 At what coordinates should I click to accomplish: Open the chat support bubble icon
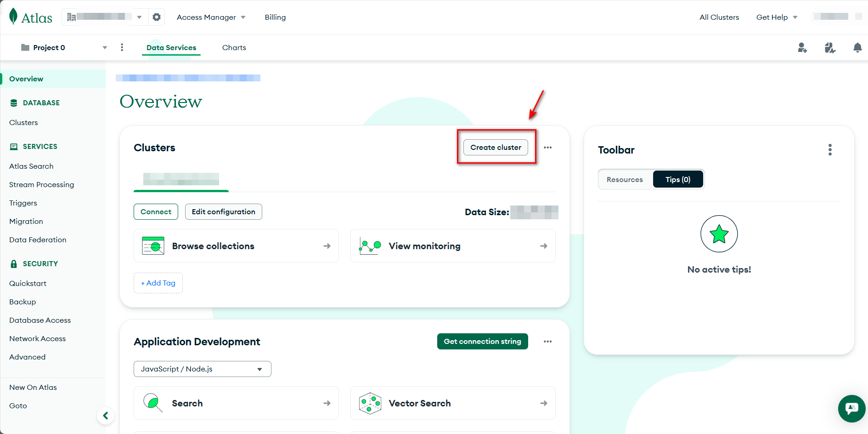tap(851, 408)
